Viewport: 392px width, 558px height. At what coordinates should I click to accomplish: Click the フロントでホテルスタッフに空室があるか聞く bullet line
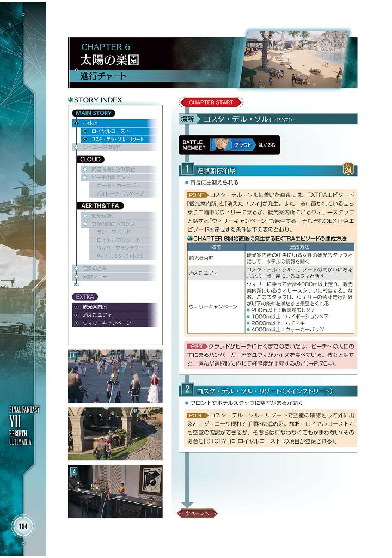pyautogui.click(x=244, y=403)
